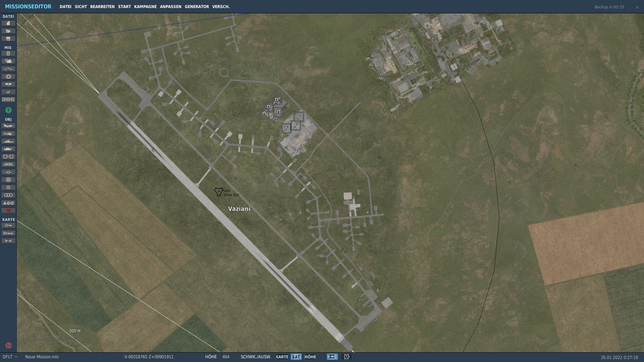The width and height of the screenshot is (644, 362).
Task: Click the altitude value 464
Action: 226,357
